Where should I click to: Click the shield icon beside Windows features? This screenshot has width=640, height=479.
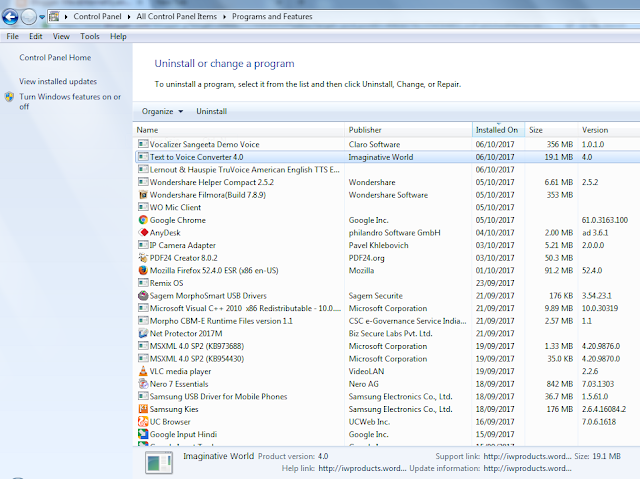coord(9,97)
